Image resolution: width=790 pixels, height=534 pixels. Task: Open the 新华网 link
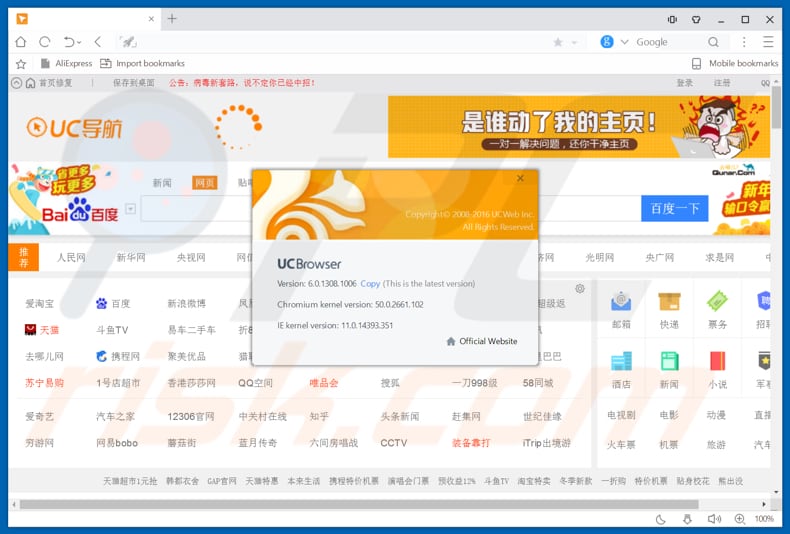pyautogui.click(x=131, y=257)
